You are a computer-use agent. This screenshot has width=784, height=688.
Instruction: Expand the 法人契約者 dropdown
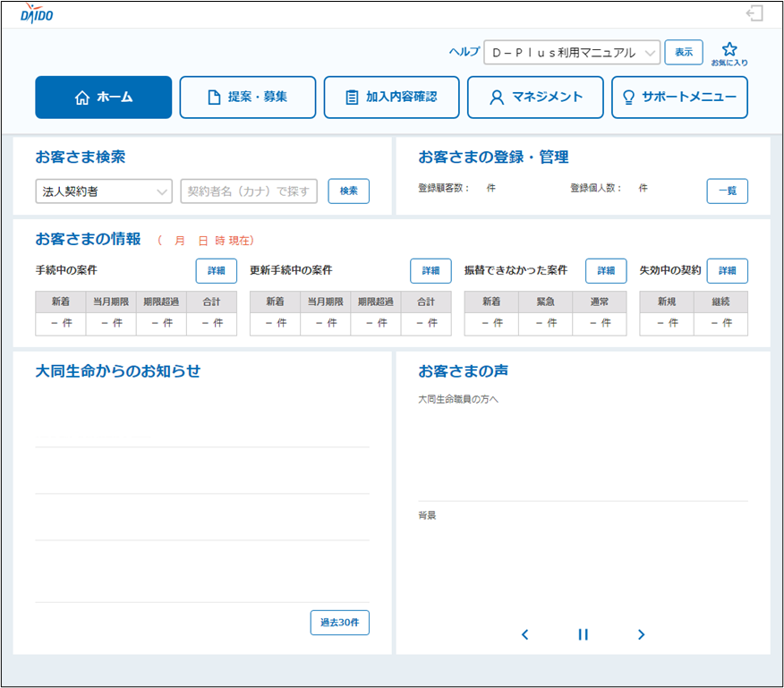(x=104, y=191)
